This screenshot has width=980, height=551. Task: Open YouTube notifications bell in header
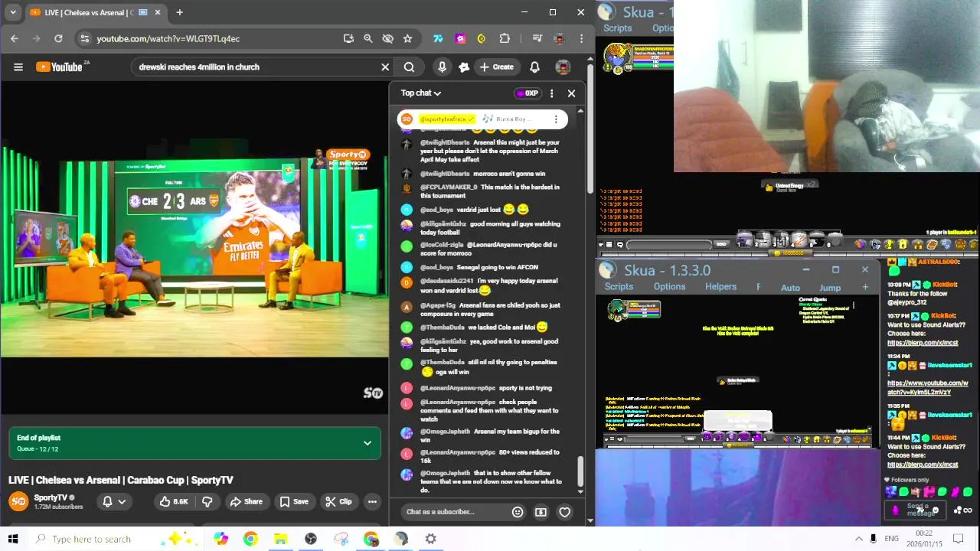click(534, 67)
